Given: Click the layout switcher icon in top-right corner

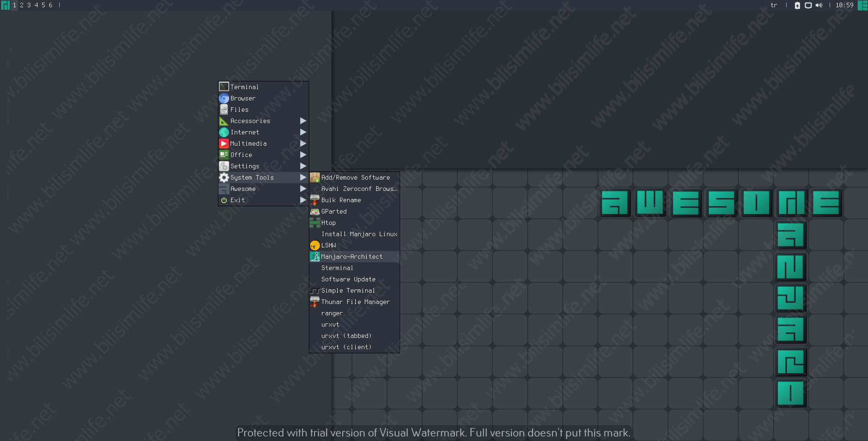Looking at the screenshot, I should [863, 5].
